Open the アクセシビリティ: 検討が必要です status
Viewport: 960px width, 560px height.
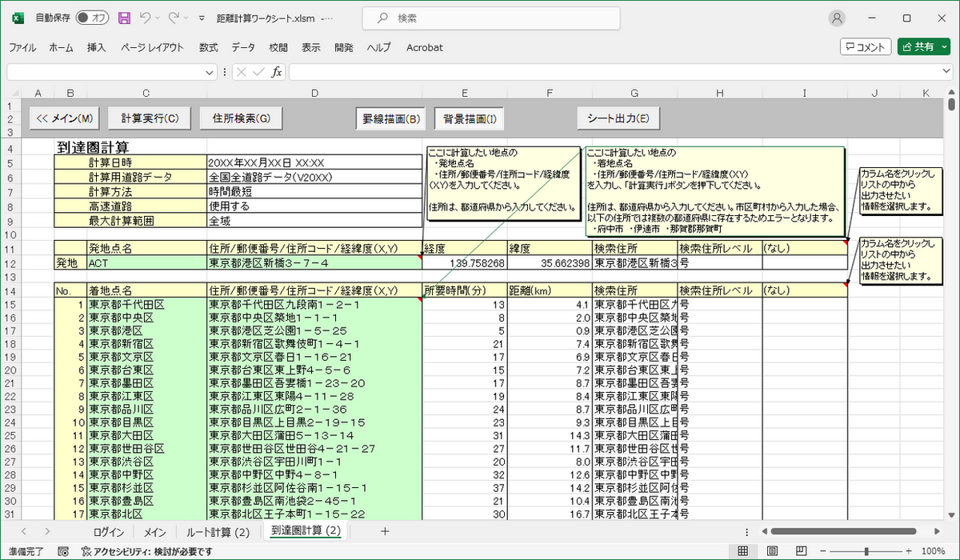click(x=147, y=551)
